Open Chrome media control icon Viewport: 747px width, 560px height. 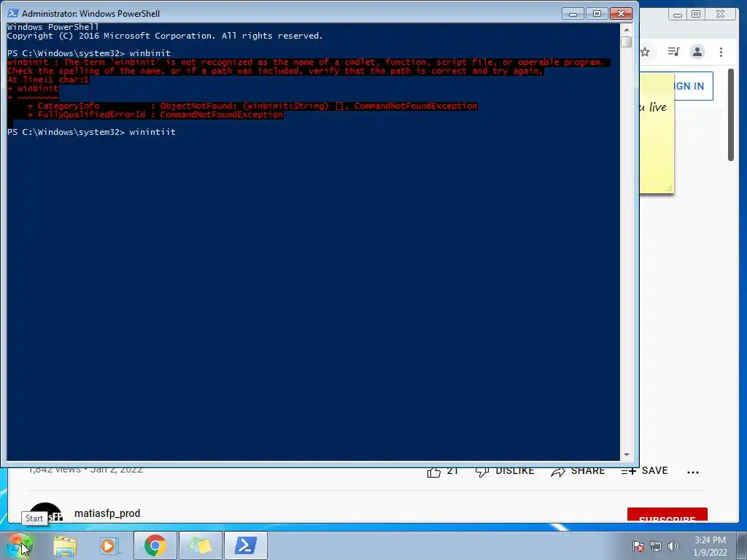click(673, 52)
